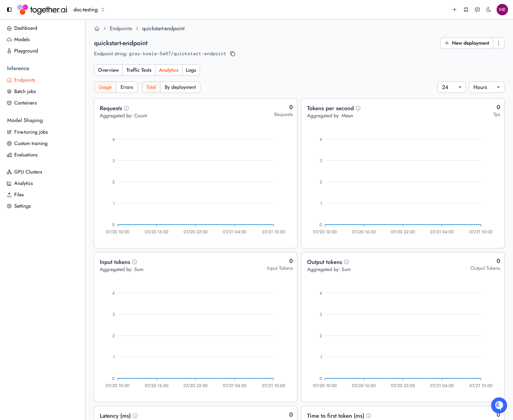Click the Settings gear icon
Viewport: 513px width, 420px height.
tap(9, 206)
